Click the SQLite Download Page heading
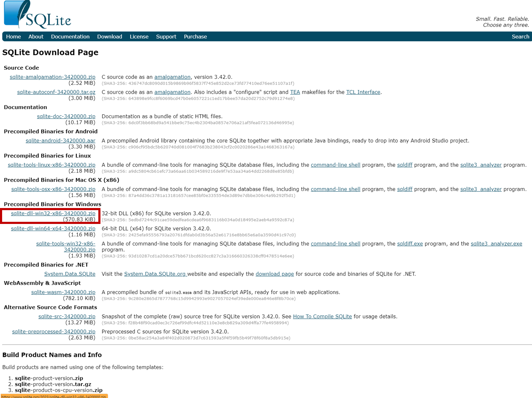532x398 pixels. [50, 52]
